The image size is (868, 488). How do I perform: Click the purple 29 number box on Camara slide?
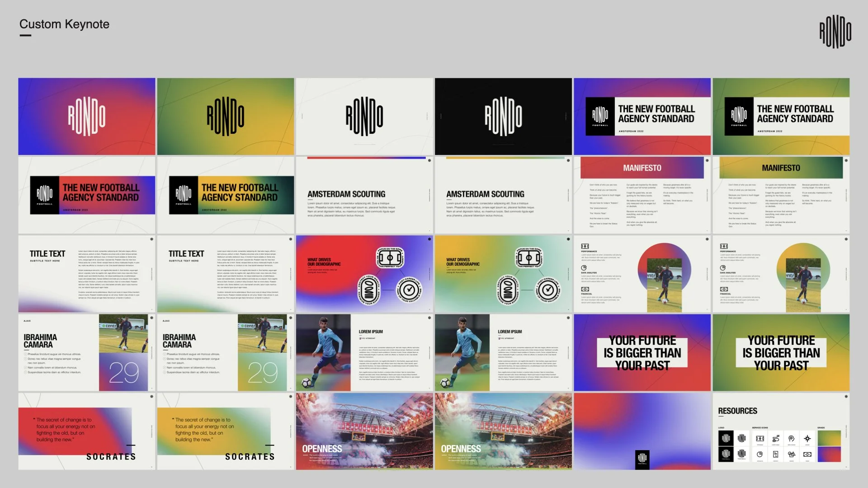(x=123, y=372)
